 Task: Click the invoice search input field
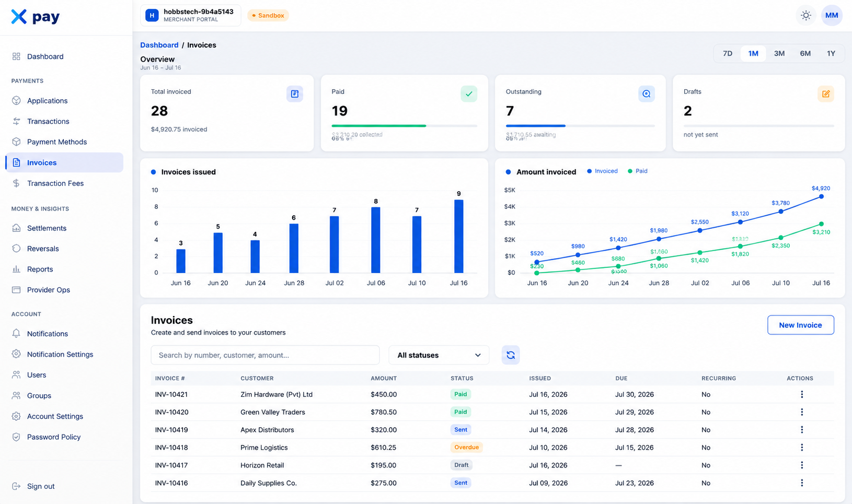[x=265, y=355]
